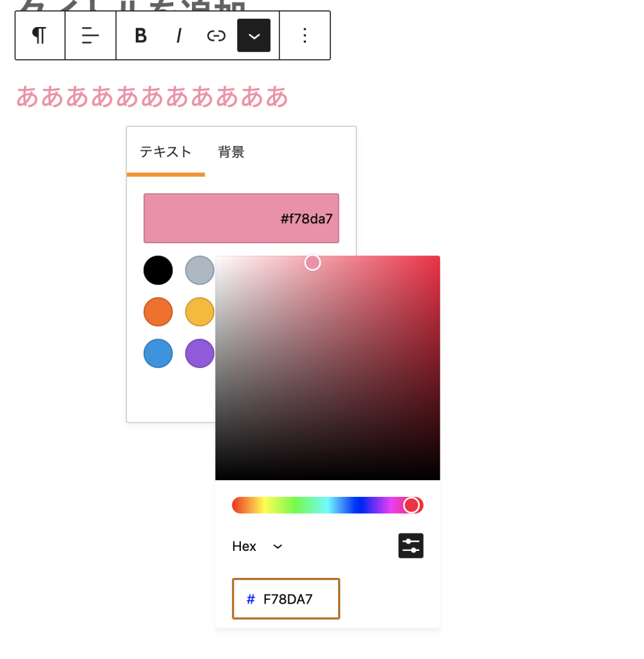This screenshot has width=644, height=659.
Task: Click the pink #f78da7 custom color preview
Action: [x=241, y=218]
